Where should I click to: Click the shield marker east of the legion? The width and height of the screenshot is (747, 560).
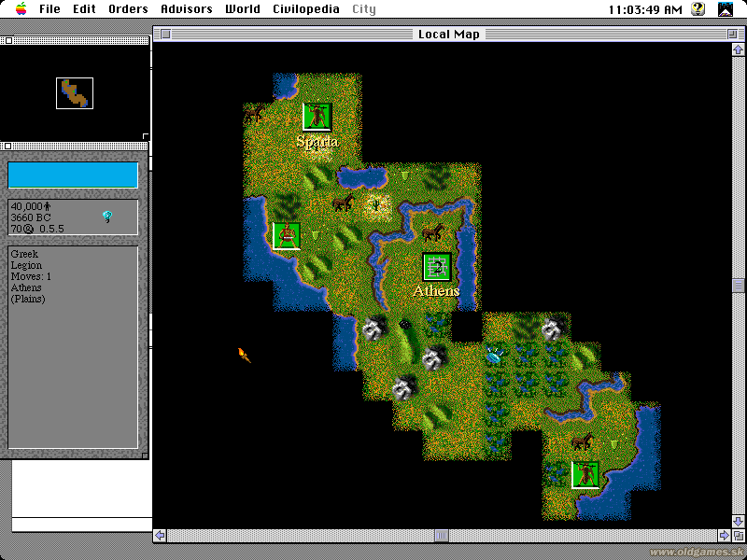(315, 235)
